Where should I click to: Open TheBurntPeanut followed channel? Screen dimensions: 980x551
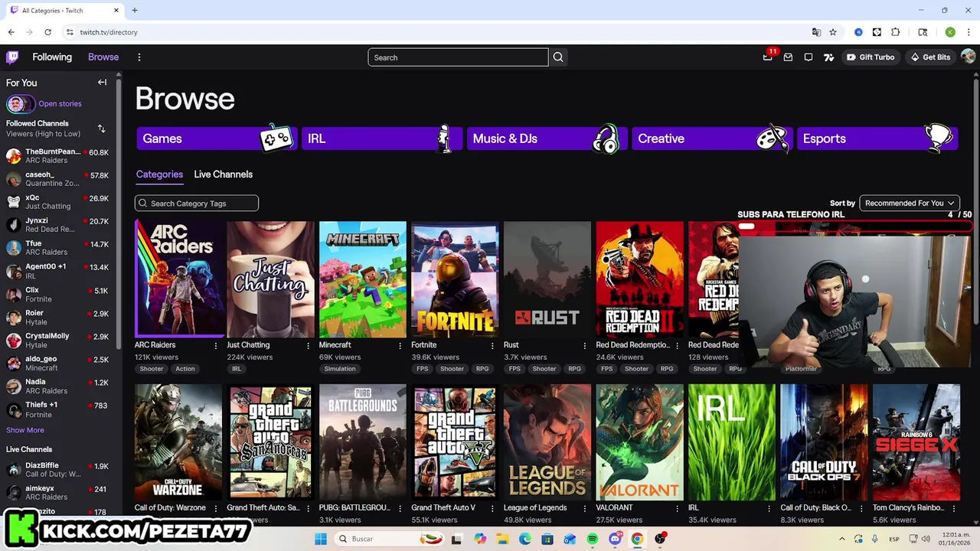(57, 156)
